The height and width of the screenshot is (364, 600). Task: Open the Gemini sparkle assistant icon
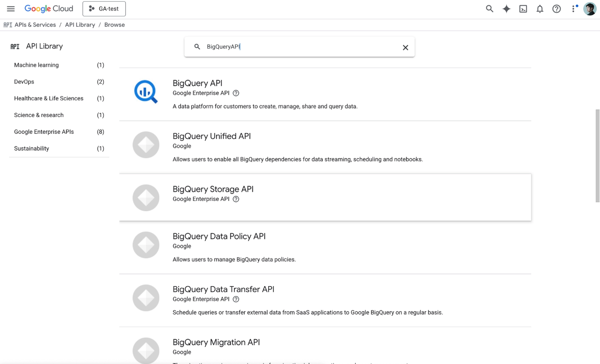click(x=507, y=9)
